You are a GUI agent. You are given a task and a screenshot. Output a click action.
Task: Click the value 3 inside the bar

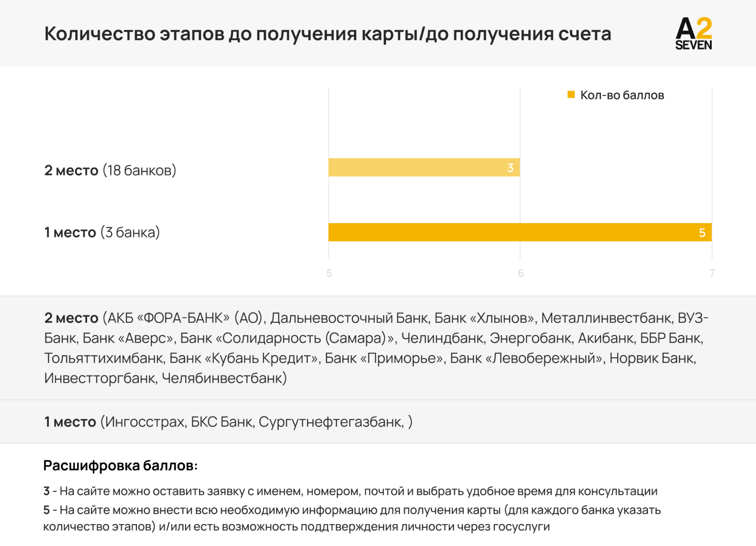(x=510, y=168)
